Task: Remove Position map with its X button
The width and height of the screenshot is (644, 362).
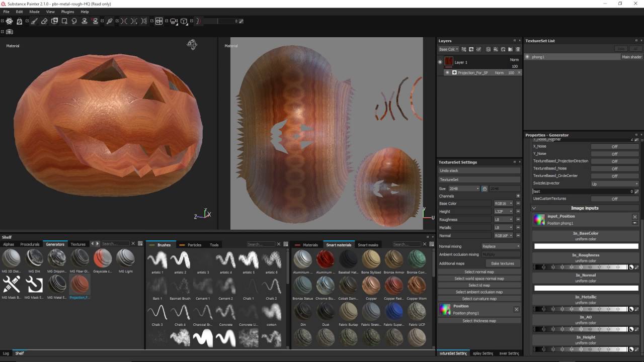Action: (x=516, y=309)
